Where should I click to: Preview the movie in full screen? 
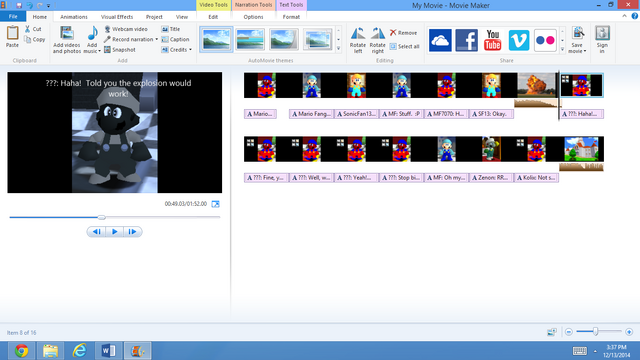216,204
